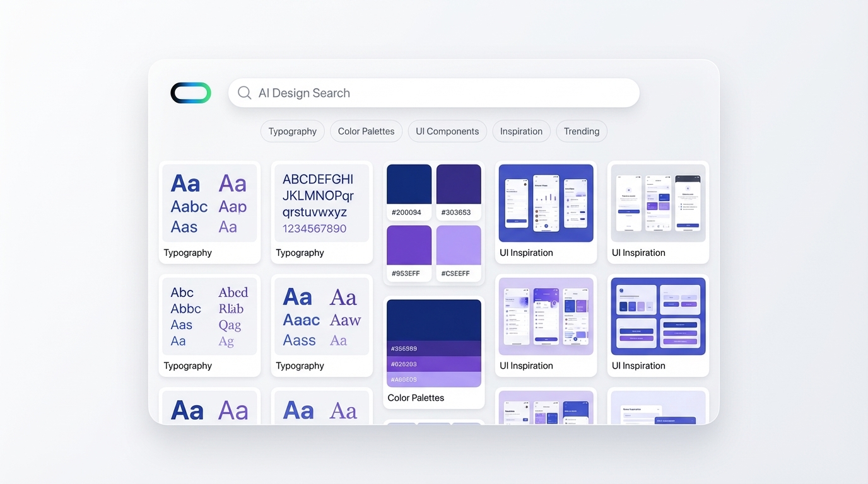868x484 pixels.
Task: Select the gradient pill logo icon
Action: pyautogui.click(x=191, y=93)
